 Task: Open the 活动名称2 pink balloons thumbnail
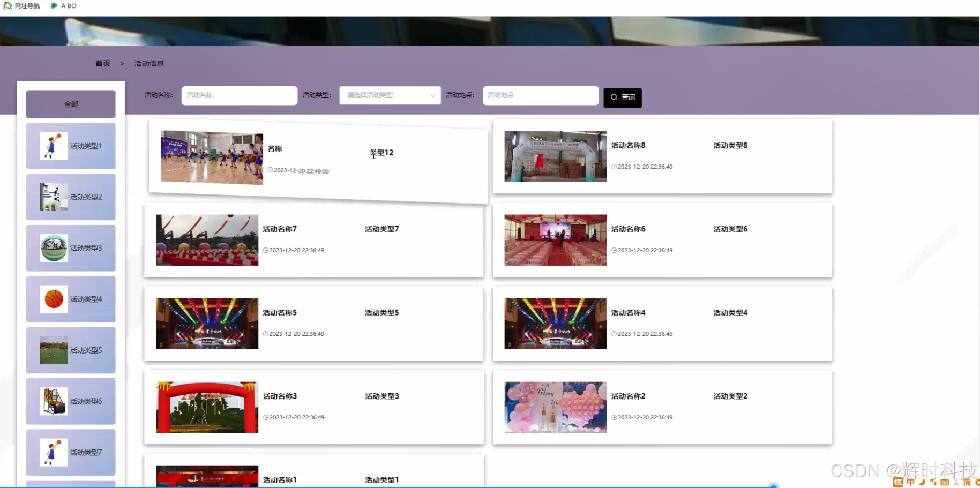[x=555, y=407]
